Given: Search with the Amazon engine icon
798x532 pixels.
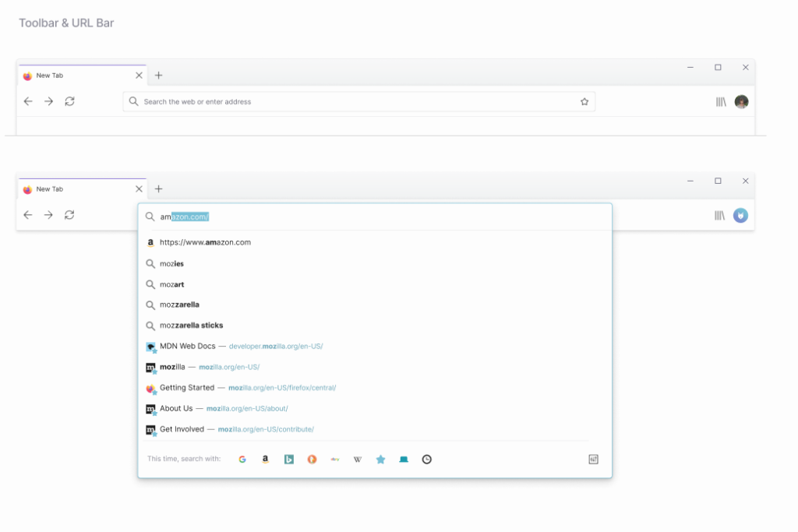Looking at the screenshot, I should click(x=265, y=459).
